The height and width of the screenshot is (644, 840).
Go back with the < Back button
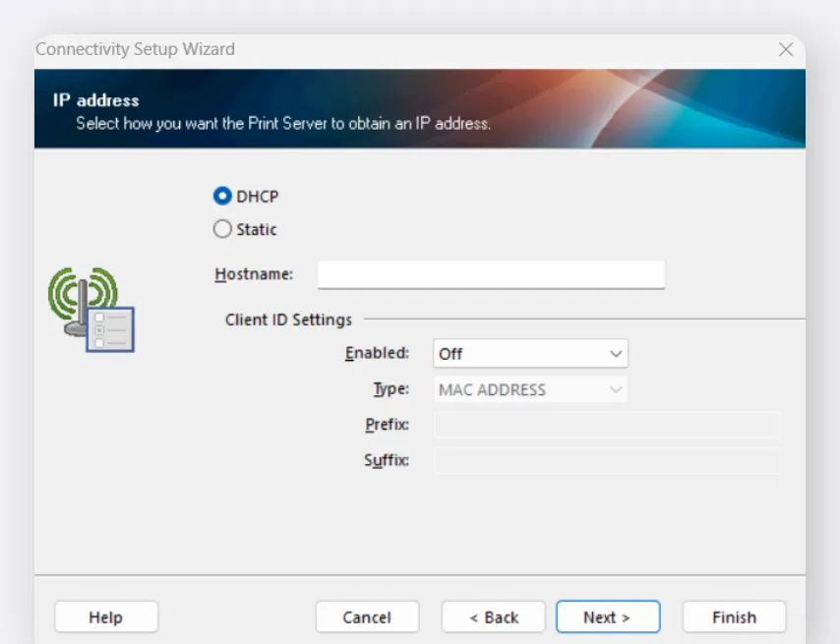pyautogui.click(x=494, y=616)
